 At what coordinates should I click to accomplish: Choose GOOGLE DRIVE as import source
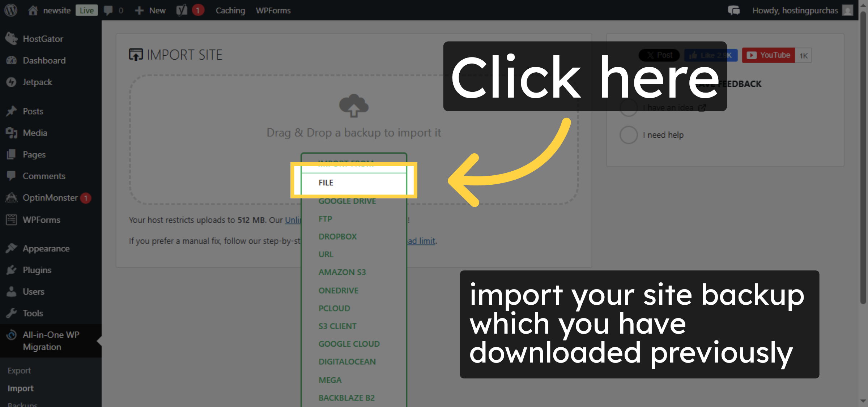pyautogui.click(x=347, y=201)
